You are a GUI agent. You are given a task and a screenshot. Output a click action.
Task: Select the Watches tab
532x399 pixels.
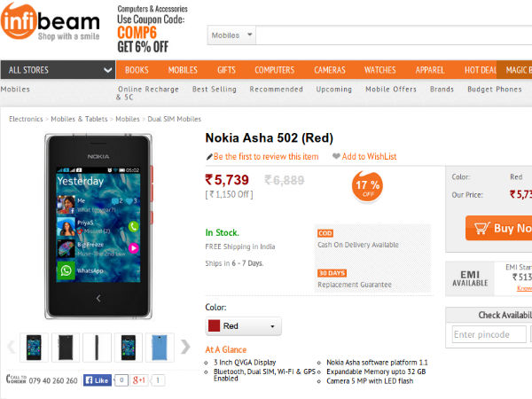click(380, 70)
